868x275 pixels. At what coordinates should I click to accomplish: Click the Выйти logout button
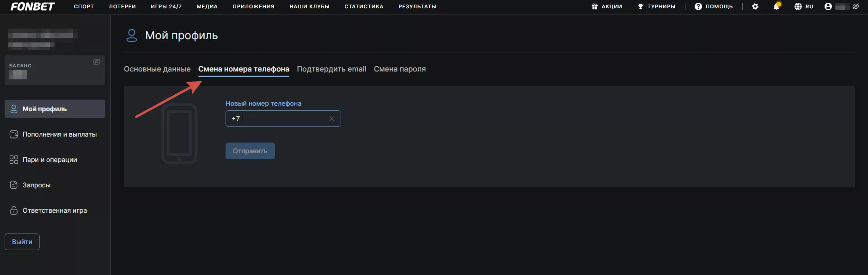point(22,242)
